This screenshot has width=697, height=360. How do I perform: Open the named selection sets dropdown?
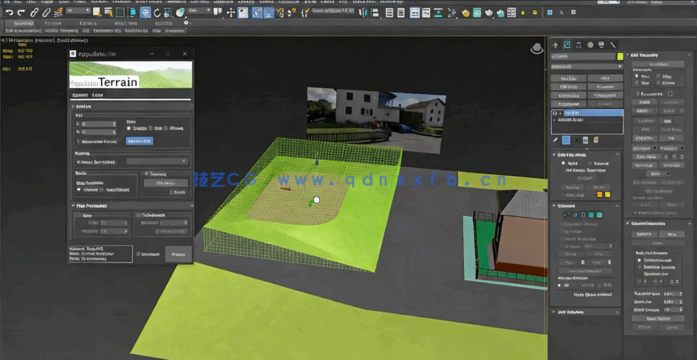334,10
